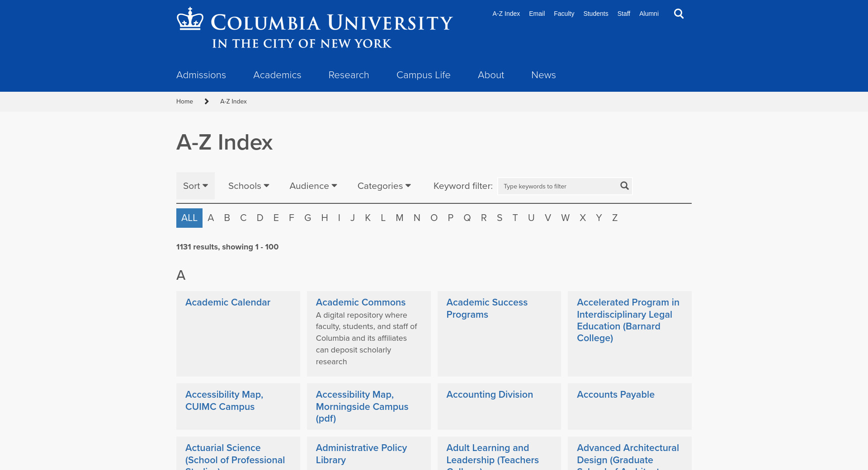Click the Home breadcrumb link
868x470 pixels.
click(x=184, y=101)
